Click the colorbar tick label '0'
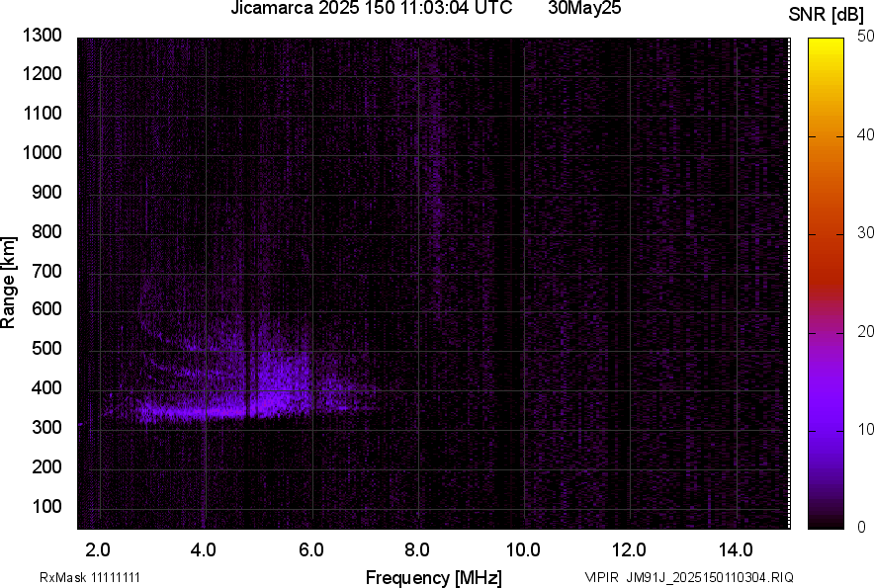The image size is (874, 588). click(861, 527)
